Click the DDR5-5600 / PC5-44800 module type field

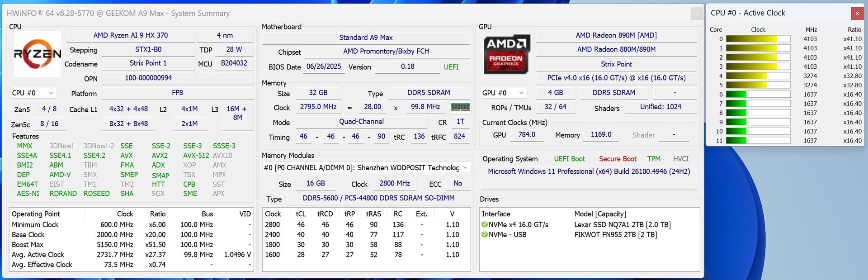[378, 198]
